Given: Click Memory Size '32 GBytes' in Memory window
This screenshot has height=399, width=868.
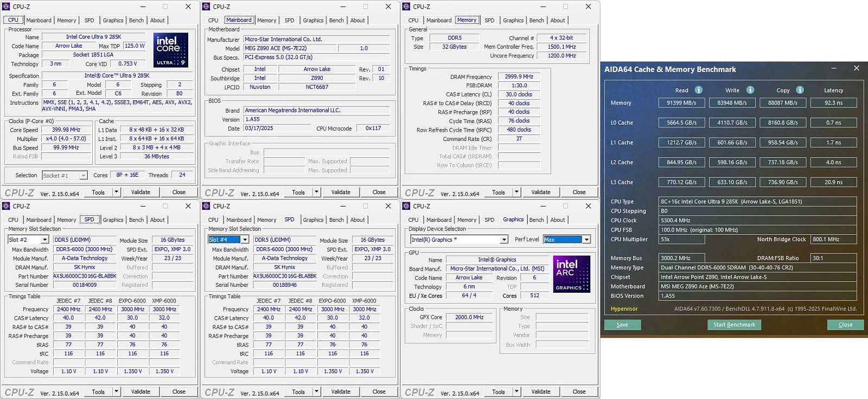Looking at the screenshot, I should click(x=454, y=47).
